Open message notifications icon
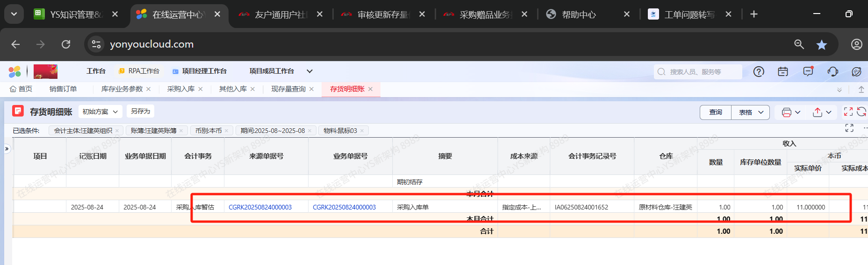Viewport: 868px width, 265px height. (x=808, y=71)
